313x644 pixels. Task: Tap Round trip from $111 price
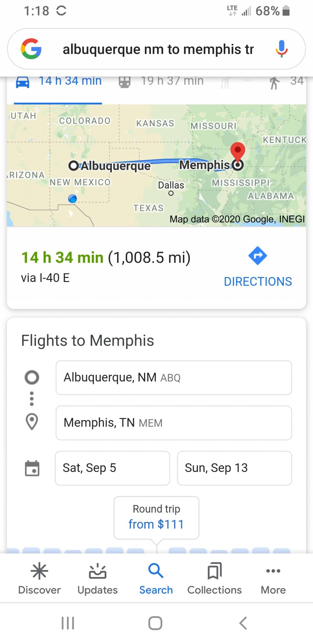click(x=156, y=518)
